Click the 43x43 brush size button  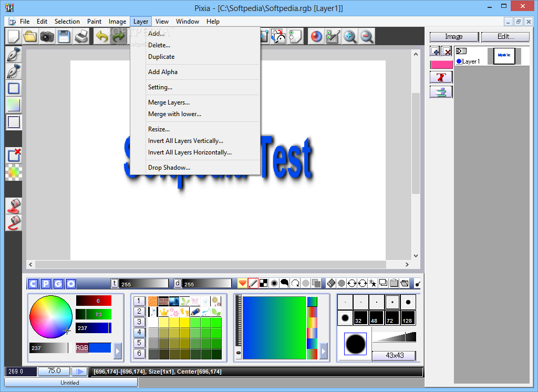click(394, 356)
